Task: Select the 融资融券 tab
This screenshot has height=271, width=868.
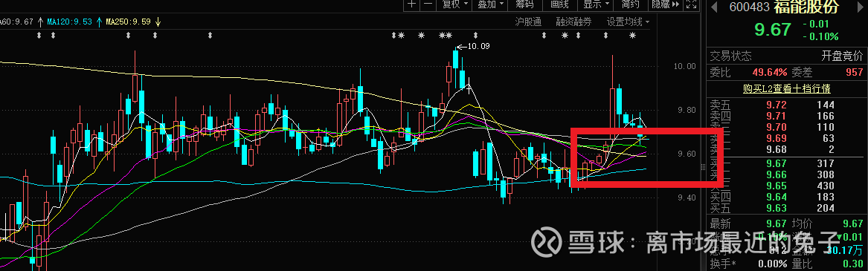Action: pos(574,22)
